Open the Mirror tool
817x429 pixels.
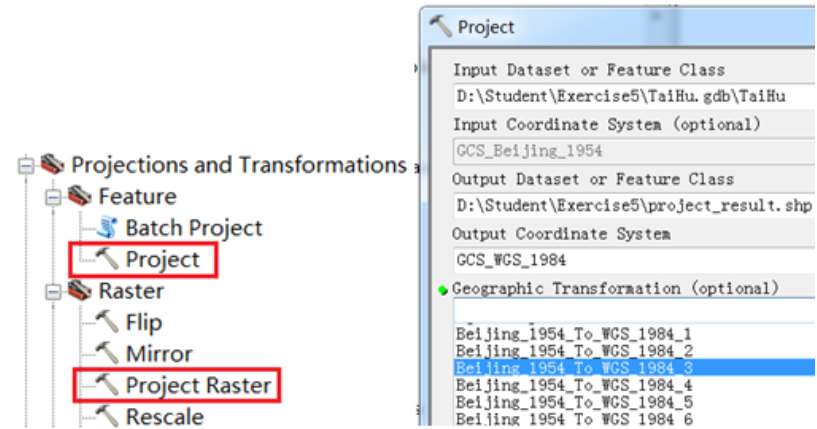pyautogui.click(x=159, y=354)
